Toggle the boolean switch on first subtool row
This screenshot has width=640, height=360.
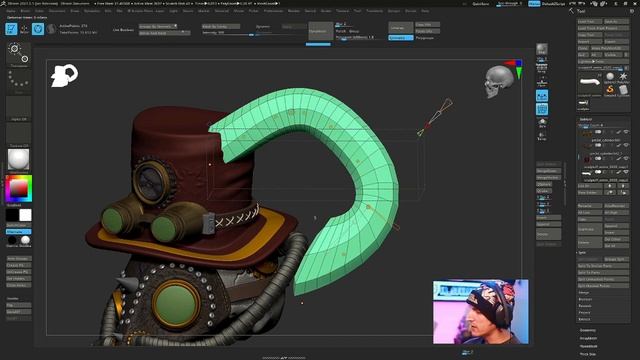598,132
